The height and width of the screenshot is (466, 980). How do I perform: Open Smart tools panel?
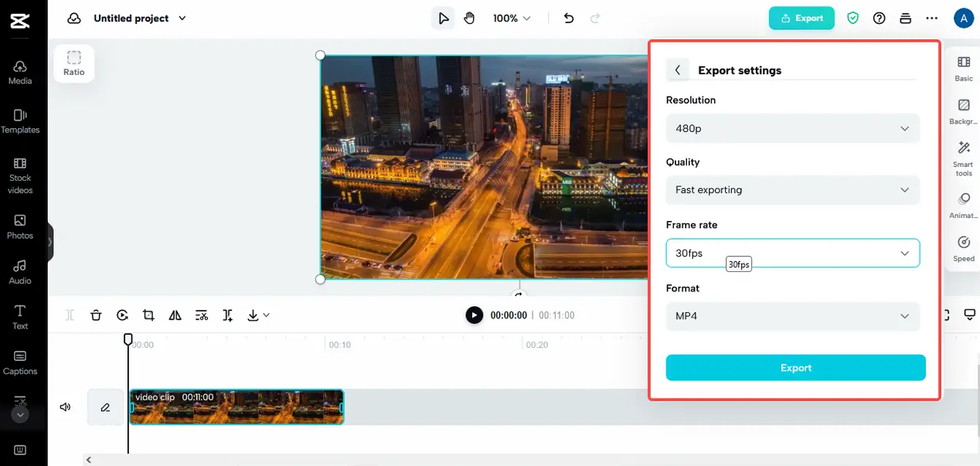point(963,158)
